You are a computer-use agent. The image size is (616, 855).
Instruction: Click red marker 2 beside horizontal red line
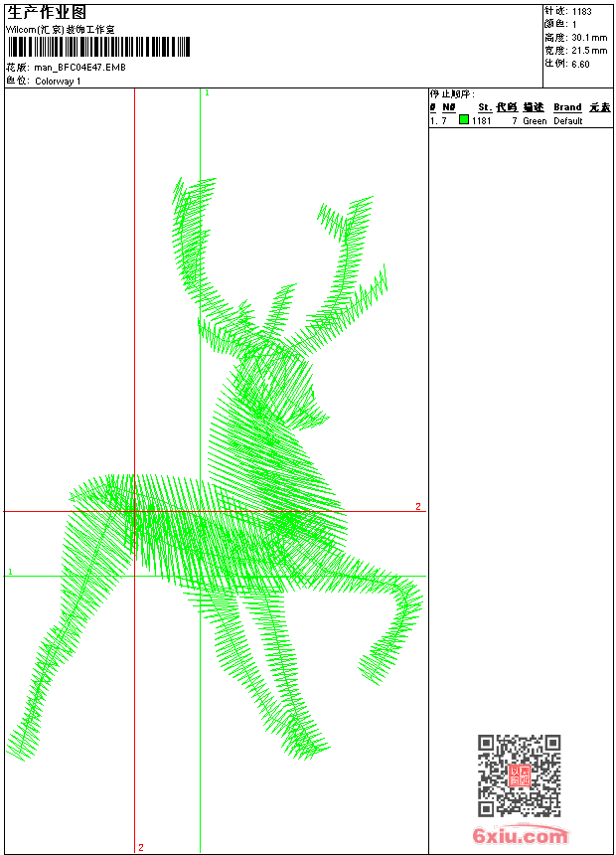(417, 507)
